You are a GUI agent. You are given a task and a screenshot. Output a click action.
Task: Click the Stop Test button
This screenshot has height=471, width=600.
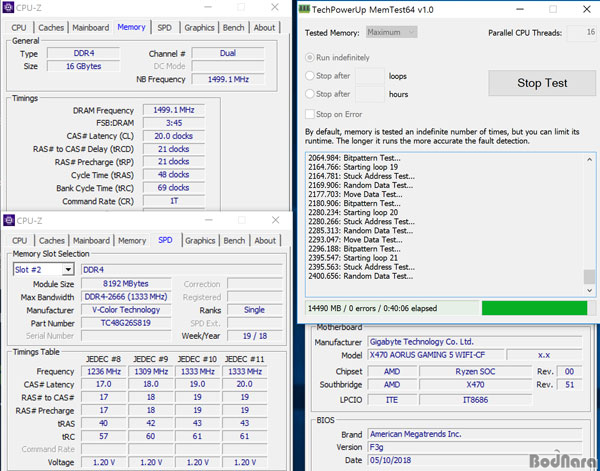pyautogui.click(x=542, y=83)
